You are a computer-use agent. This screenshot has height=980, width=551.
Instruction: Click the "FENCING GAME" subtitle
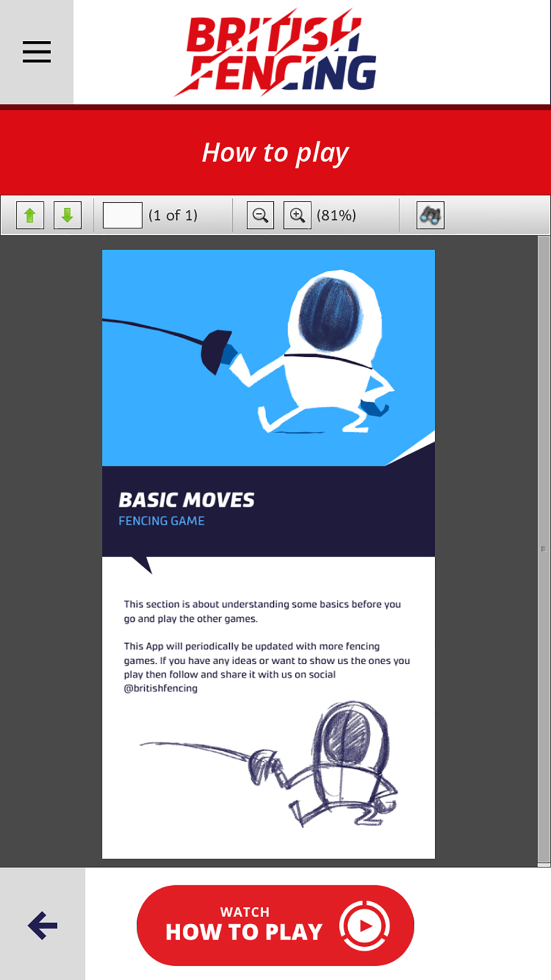pyautogui.click(x=161, y=521)
